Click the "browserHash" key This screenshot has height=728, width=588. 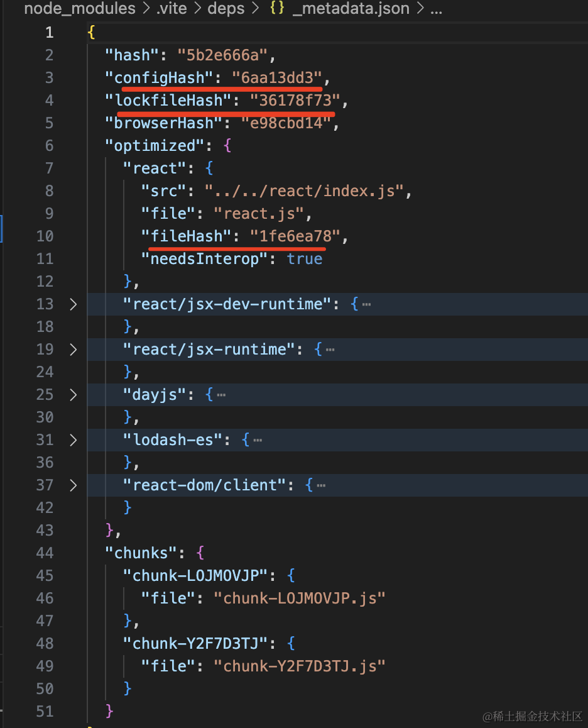(164, 123)
